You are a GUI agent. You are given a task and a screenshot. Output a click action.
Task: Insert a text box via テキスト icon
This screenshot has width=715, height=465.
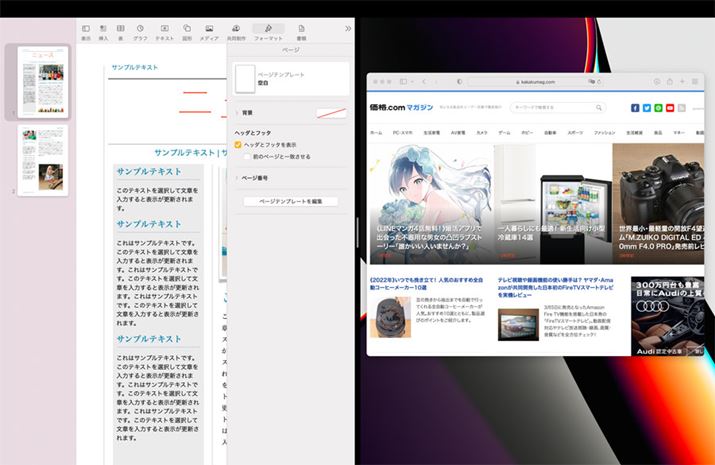[164, 31]
